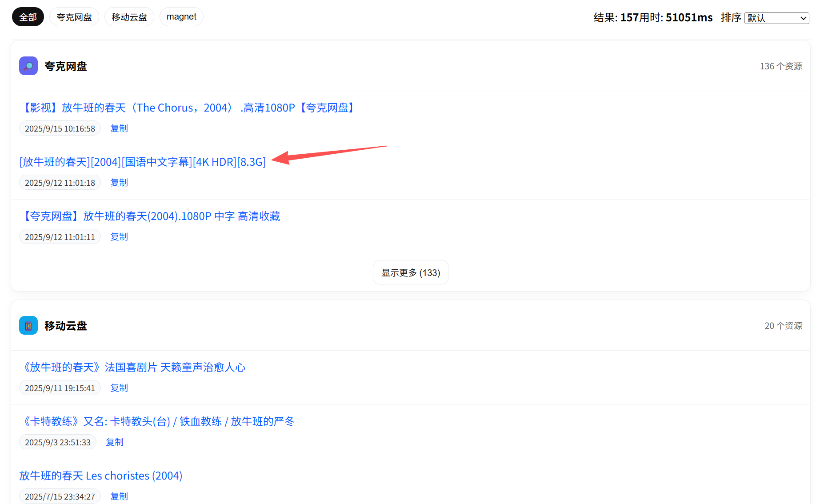
Task: Copy the link dated 2025/7/15 23:34:27
Action: tap(119, 496)
